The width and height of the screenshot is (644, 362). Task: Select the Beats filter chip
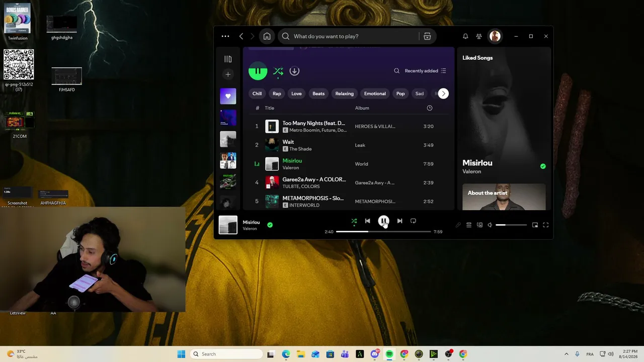tap(318, 94)
